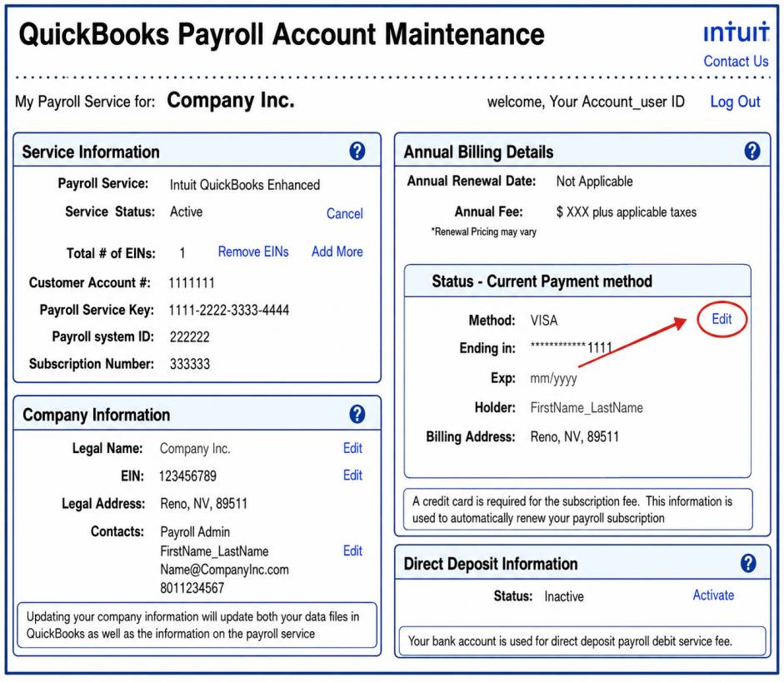Image resolution: width=784 pixels, height=682 pixels.
Task: Click Intuit QuickBooks Enhanced service text
Action: click(244, 186)
